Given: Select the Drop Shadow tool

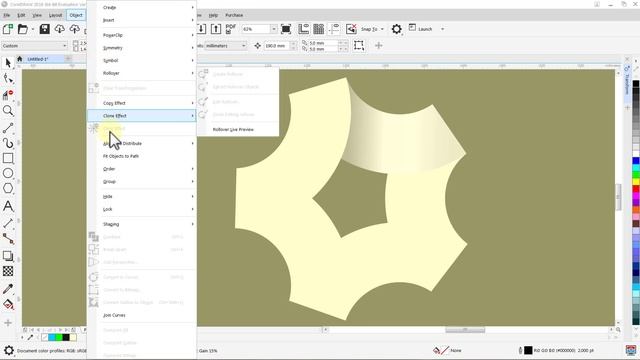Looking at the screenshot, I should point(8,256).
